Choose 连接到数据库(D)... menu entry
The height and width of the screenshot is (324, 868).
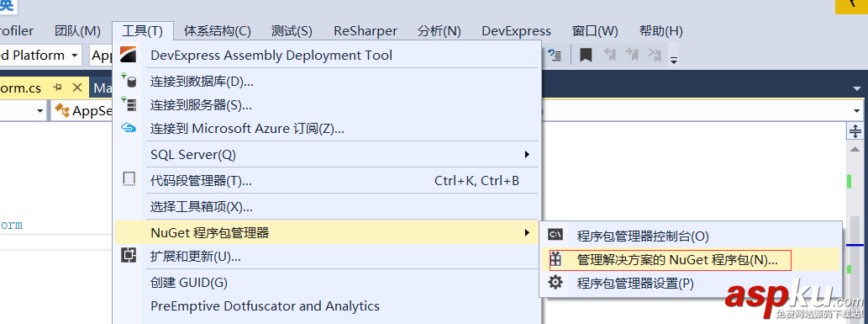(327, 82)
